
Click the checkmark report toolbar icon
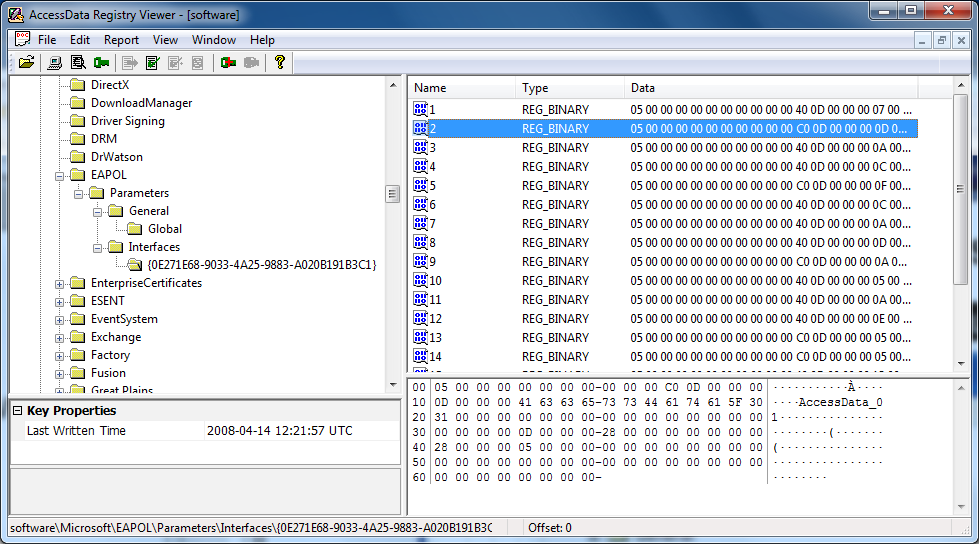[152, 62]
